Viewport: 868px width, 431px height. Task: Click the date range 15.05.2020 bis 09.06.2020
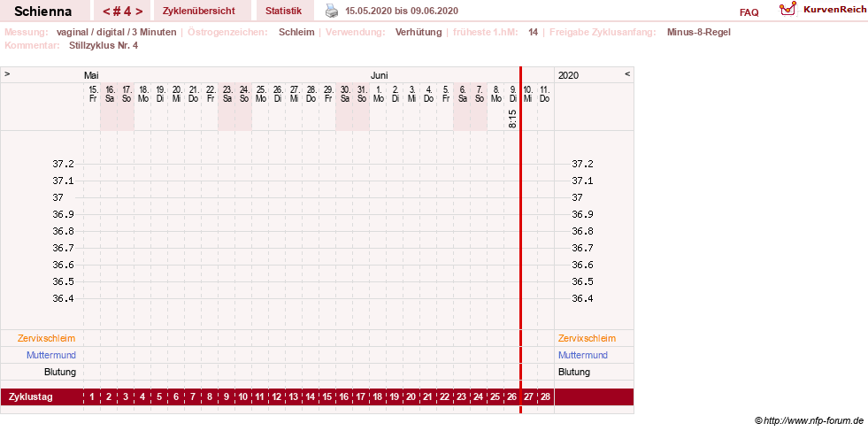click(x=402, y=12)
